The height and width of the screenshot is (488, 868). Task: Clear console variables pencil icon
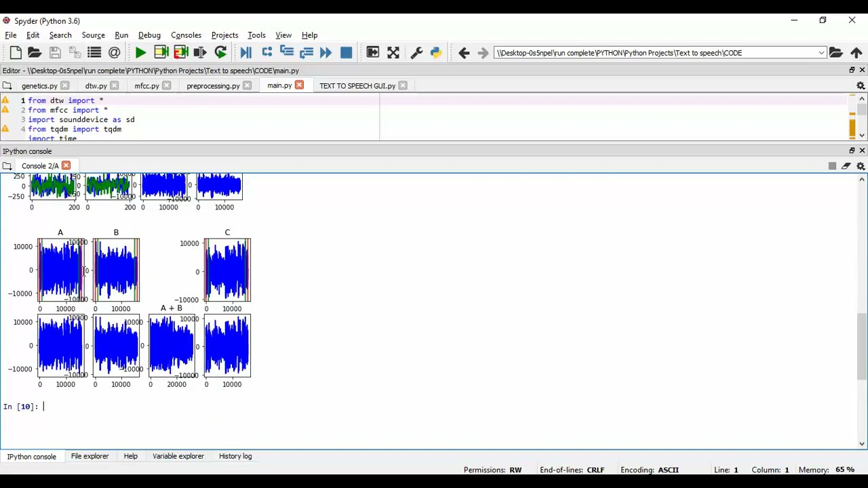846,166
